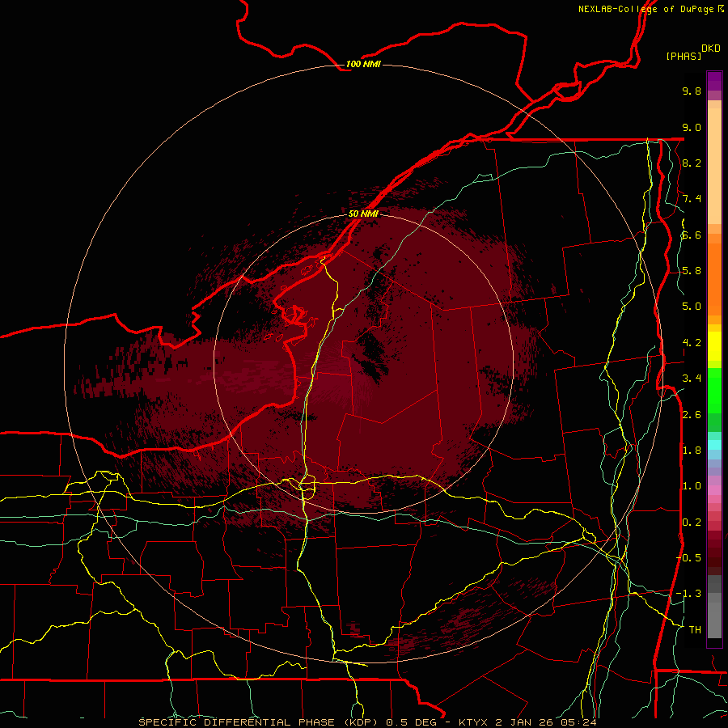Click the 100 NMI range ring label
The width and height of the screenshot is (728, 728).
tap(363, 64)
